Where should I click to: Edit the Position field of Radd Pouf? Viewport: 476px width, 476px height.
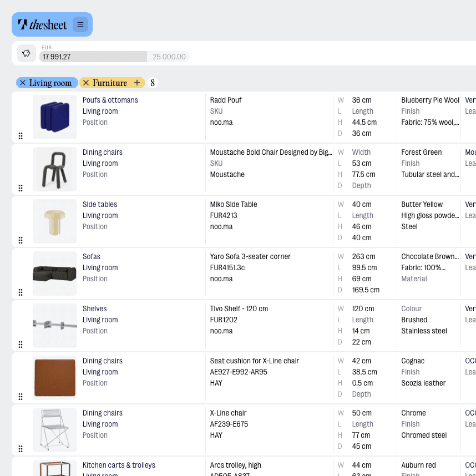point(95,123)
